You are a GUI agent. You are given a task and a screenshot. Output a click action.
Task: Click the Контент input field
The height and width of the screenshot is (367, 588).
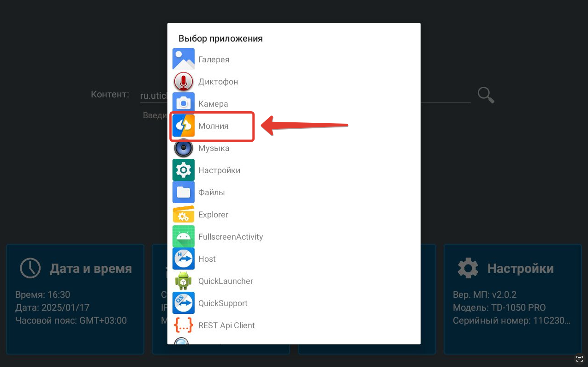[305, 96]
